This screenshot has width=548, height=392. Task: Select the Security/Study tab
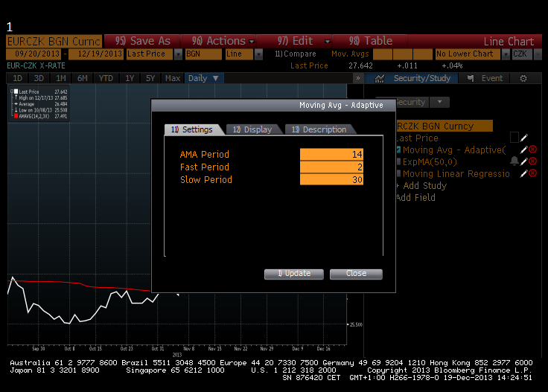click(x=411, y=78)
